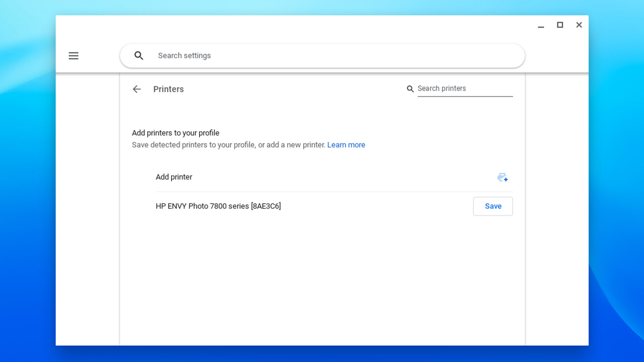Viewport: 644px width, 362px height.
Task: Save the HP ENVY Photo 7800 printer
Action: pyautogui.click(x=493, y=206)
